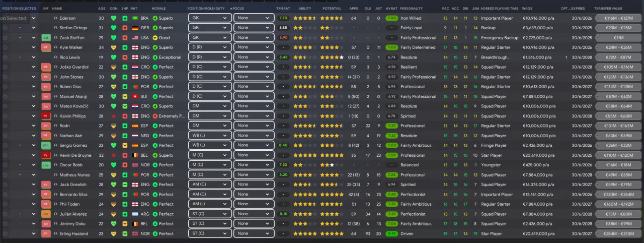Screen dimensions: 644x243
Task: Click Zack Steffen's 5.90 training rating badge
Action: (283, 38)
